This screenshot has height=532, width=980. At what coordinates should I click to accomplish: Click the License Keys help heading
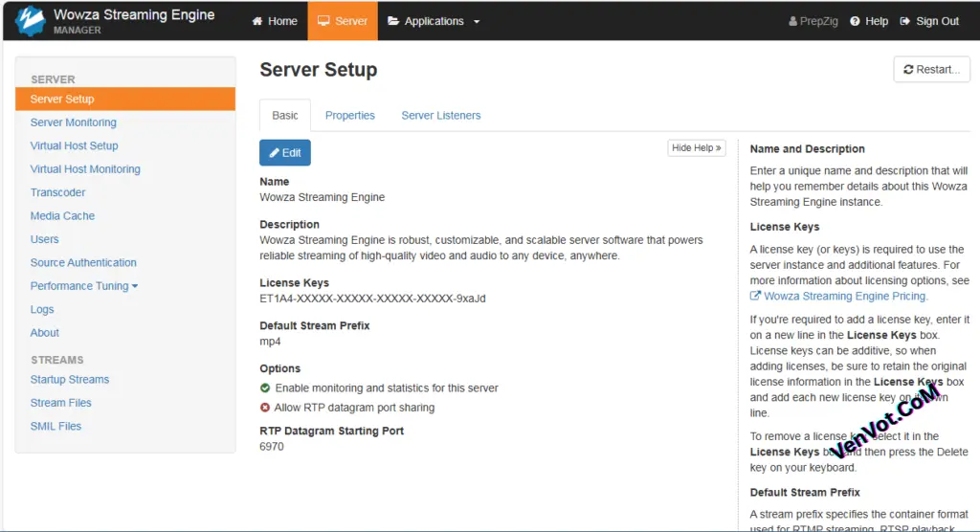click(x=785, y=227)
